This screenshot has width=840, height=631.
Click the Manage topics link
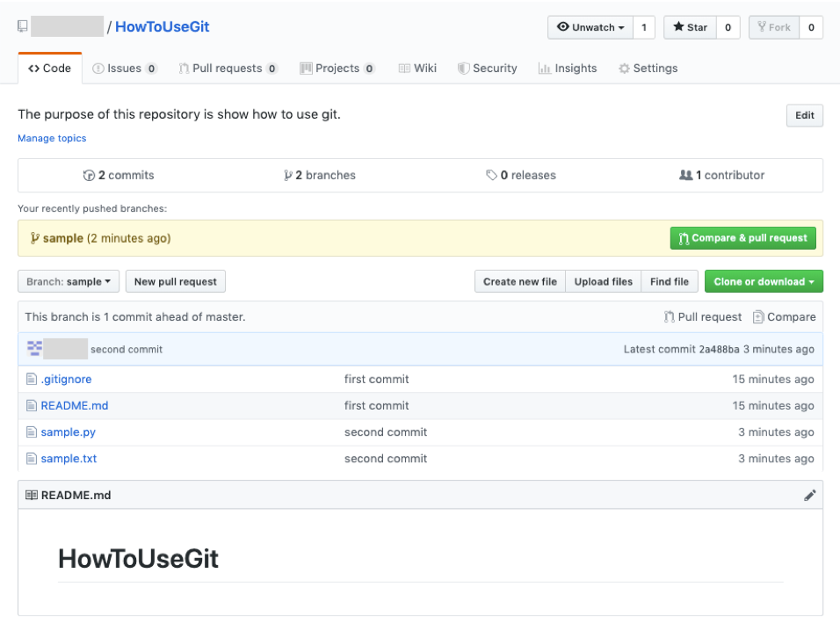(52, 138)
